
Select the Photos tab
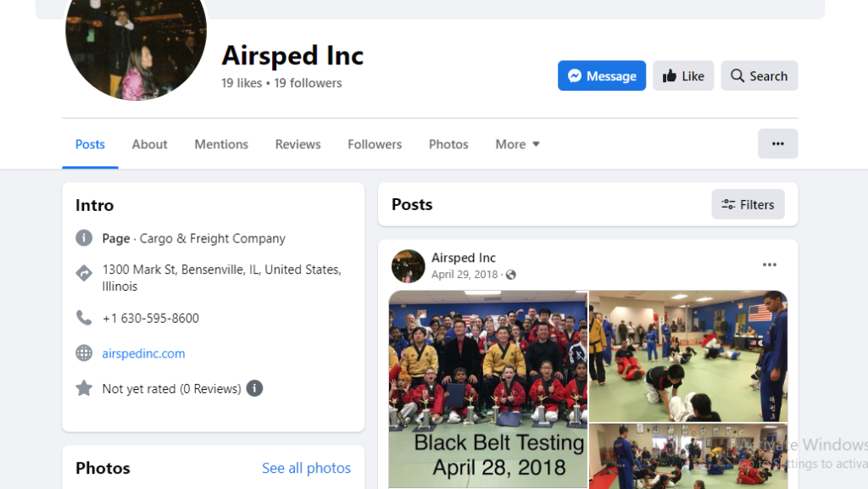click(x=448, y=144)
